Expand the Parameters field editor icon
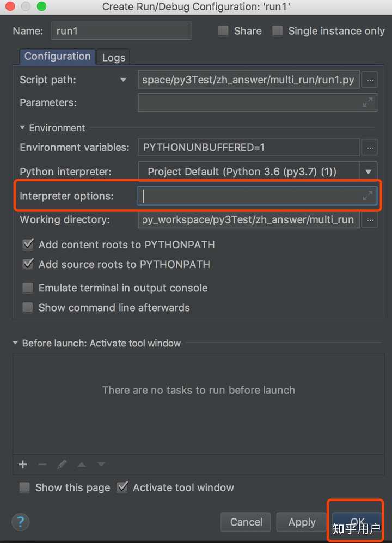Image resolution: width=392 pixels, height=543 pixels. pos(368,102)
